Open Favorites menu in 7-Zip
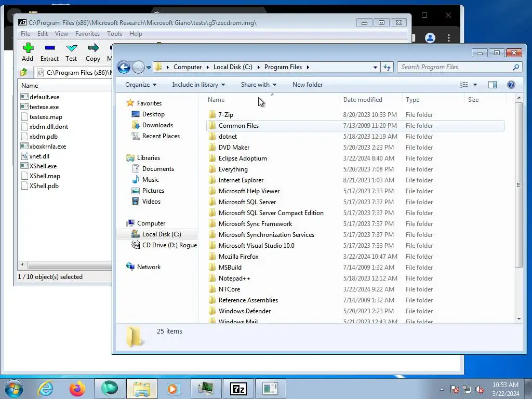 [87, 34]
